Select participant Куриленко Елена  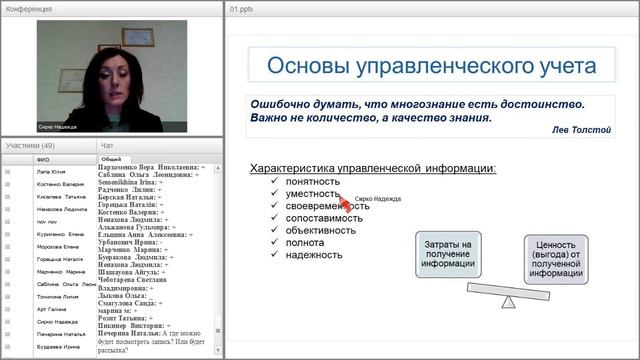[x=60, y=234]
